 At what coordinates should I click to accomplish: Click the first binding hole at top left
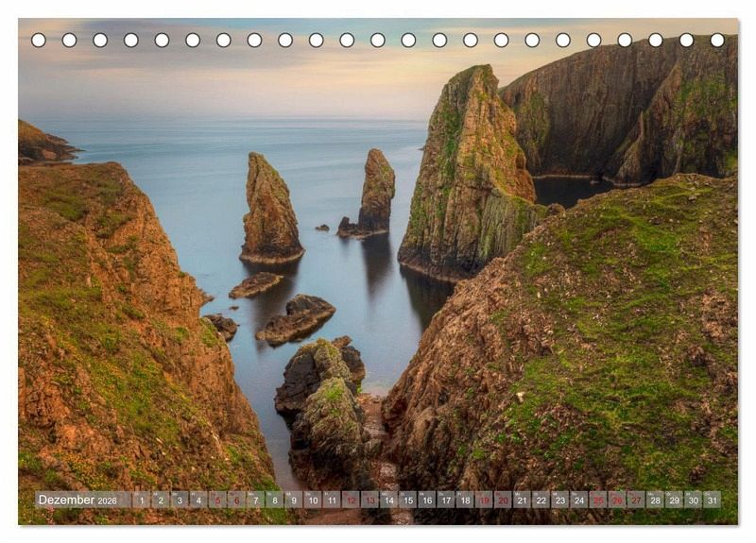(x=39, y=40)
